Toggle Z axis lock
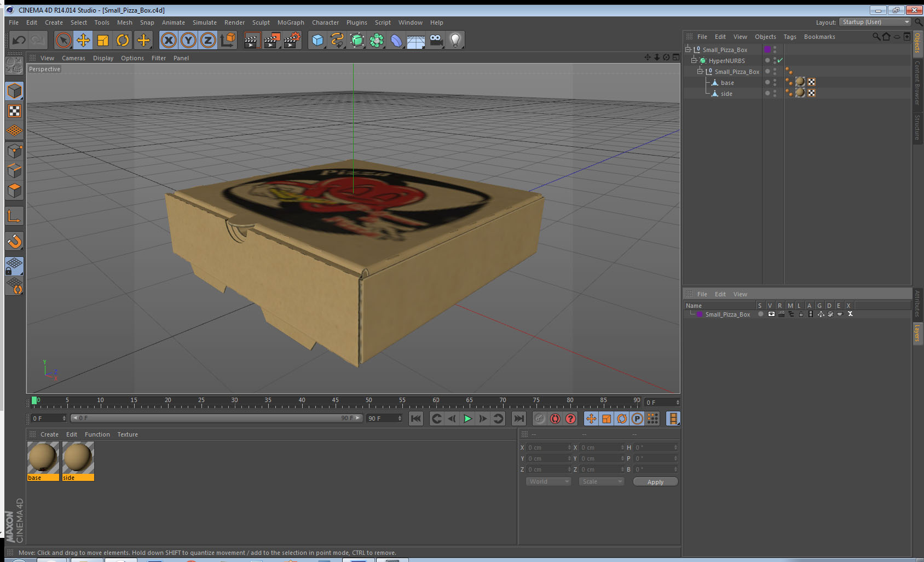This screenshot has width=924, height=562. coord(208,40)
